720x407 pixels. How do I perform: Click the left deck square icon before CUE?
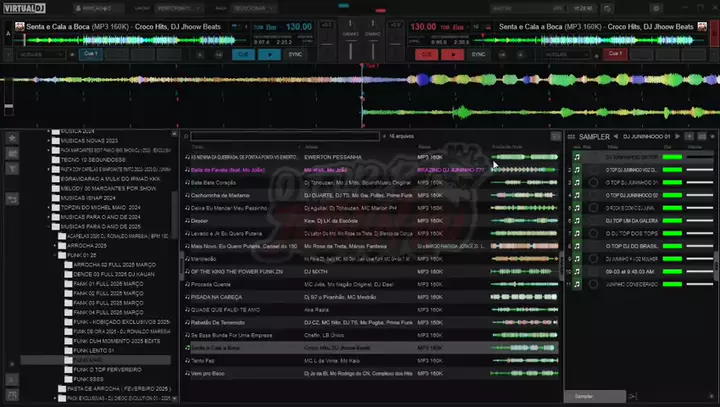219,55
